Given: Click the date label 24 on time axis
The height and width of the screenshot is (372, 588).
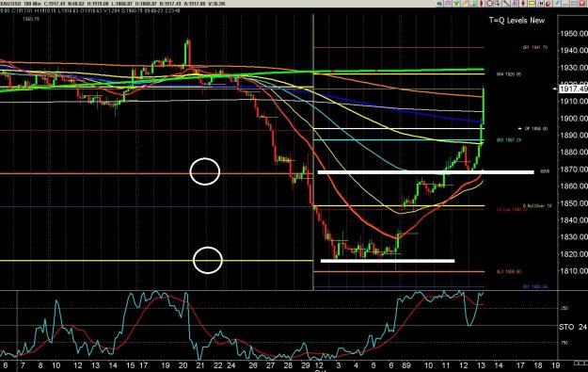Looking at the screenshot, I should (231, 366).
